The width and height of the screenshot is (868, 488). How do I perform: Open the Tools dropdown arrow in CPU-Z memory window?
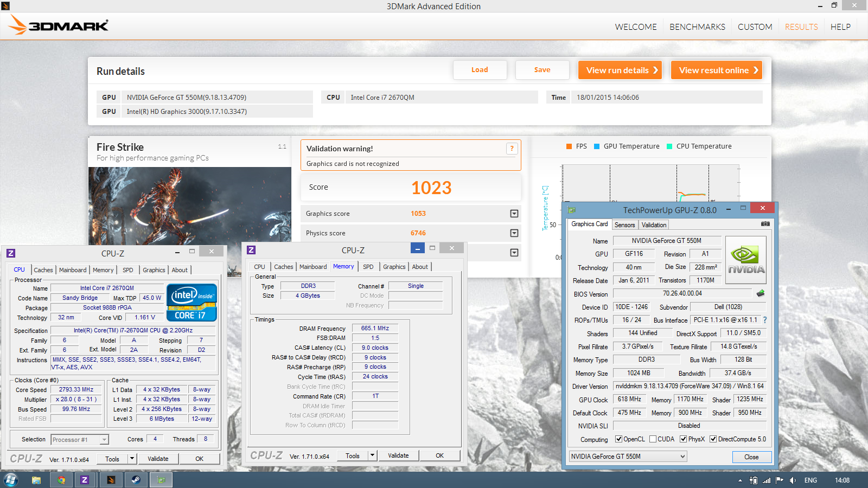(x=372, y=455)
